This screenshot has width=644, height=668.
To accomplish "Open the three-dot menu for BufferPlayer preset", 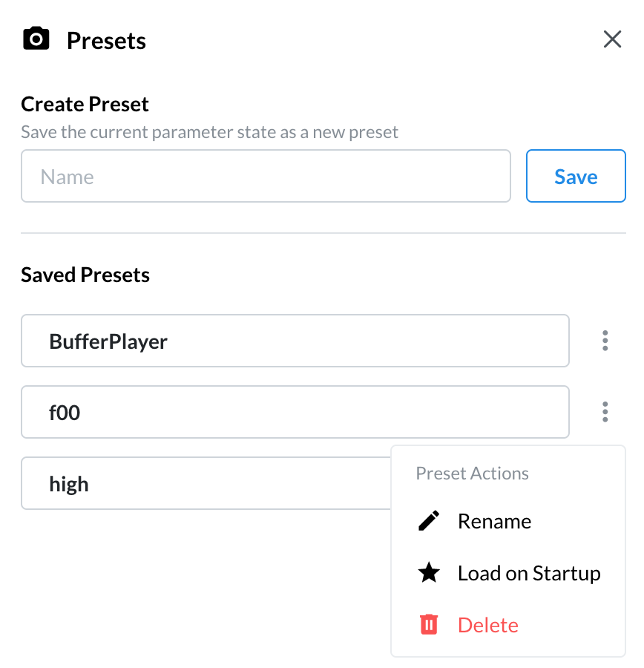I will [605, 341].
